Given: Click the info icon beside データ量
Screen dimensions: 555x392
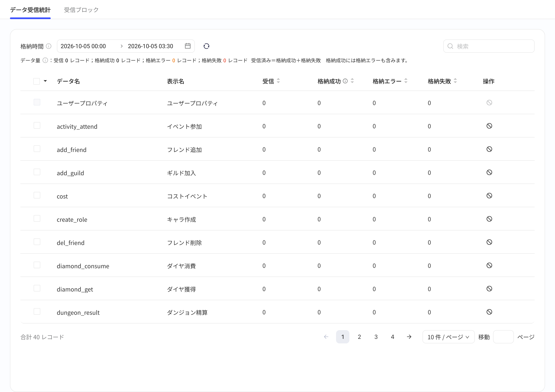Looking at the screenshot, I should [x=45, y=60].
